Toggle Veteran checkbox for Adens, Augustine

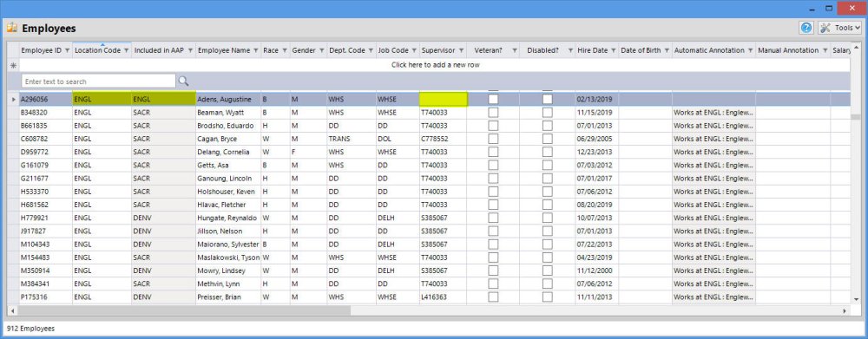click(x=493, y=99)
